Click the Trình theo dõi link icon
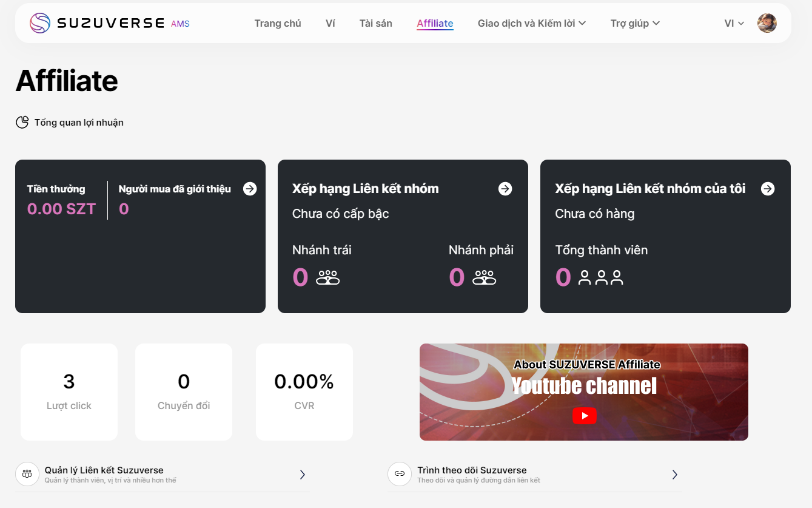The width and height of the screenshot is (812, 508). (x=400, y=474)
